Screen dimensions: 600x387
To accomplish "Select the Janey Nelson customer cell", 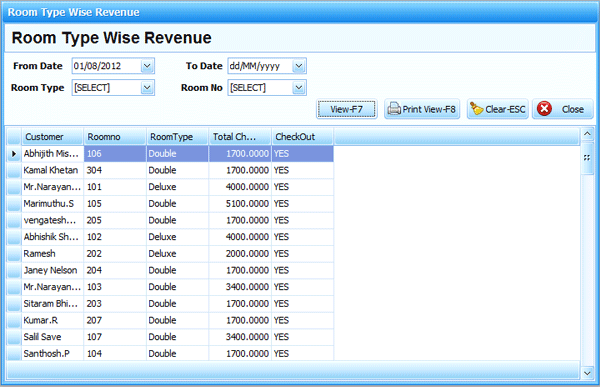I will point(52,270).
